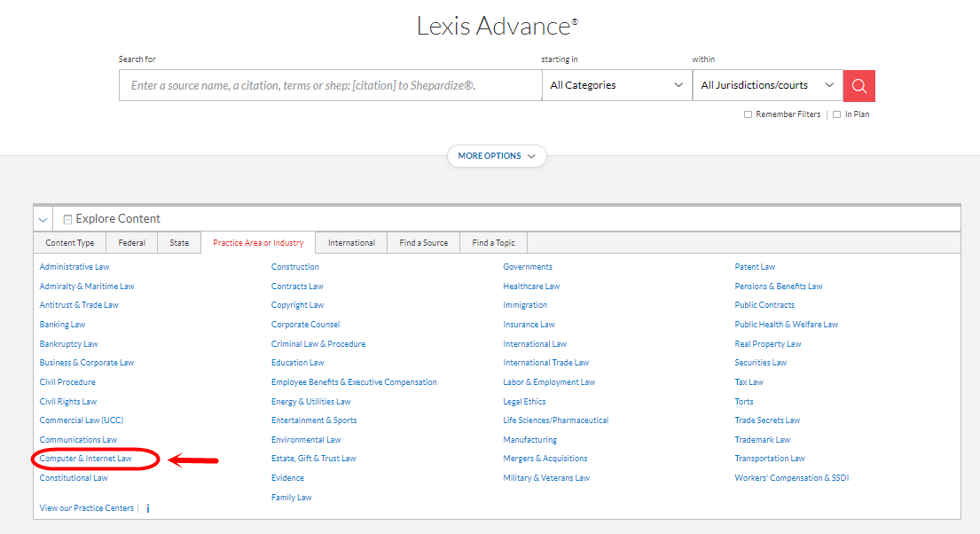Select Life Sciences/Pharmaceutical

[555, 420]
